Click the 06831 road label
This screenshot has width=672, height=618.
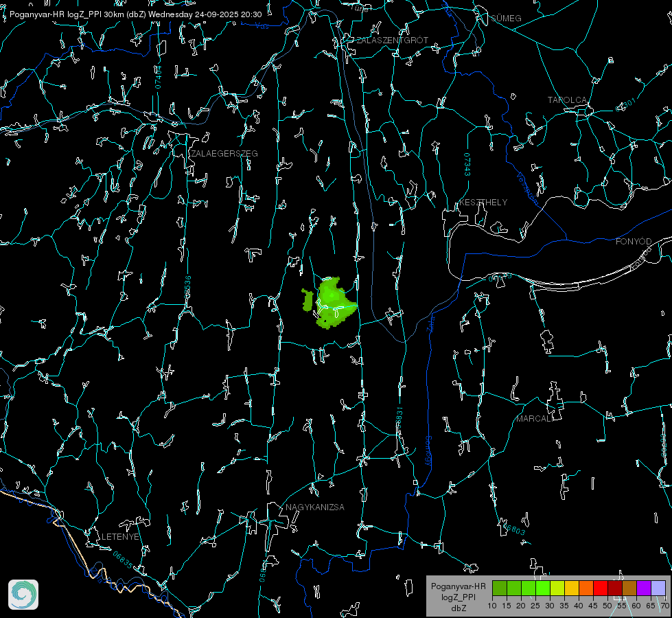(399, 417)
